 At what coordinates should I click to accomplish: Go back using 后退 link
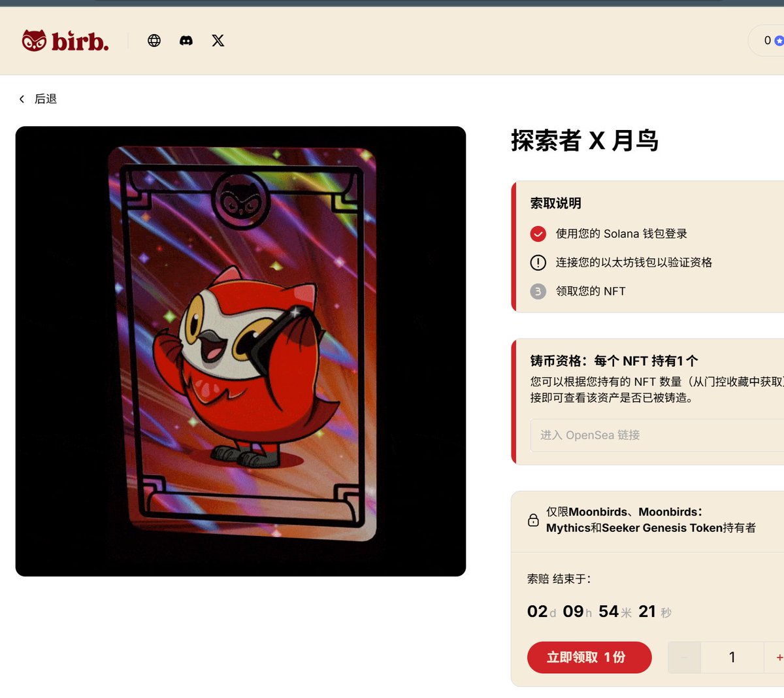click(46, 99)
